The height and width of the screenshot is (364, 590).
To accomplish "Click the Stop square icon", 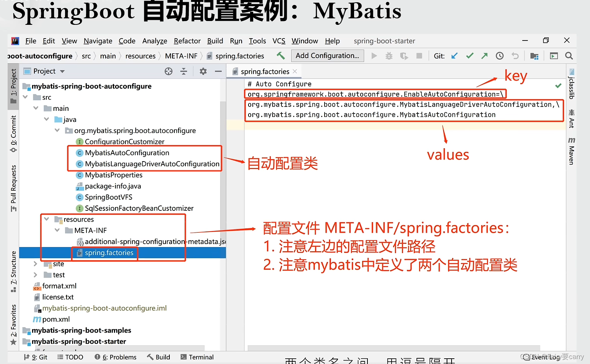I will [419, 56].
